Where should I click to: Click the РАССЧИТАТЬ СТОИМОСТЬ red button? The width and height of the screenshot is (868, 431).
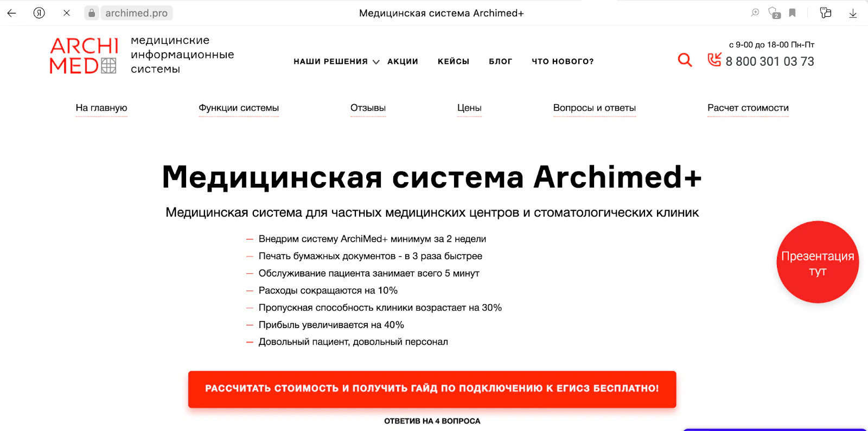tap(432, 389)
